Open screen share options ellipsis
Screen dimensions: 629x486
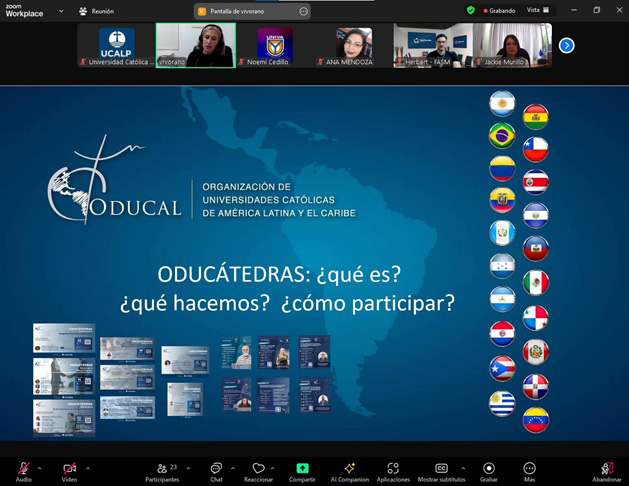click(x=304, y=11)
